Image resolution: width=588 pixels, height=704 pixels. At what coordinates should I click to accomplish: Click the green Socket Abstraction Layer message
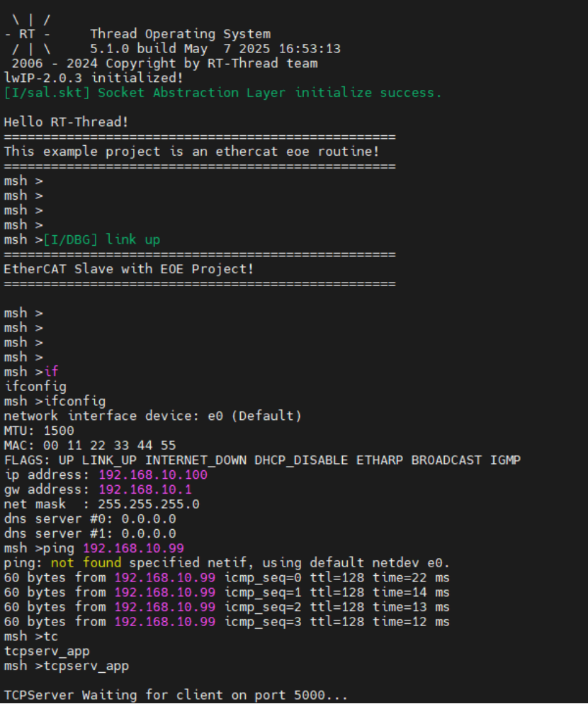click(222, 93)
